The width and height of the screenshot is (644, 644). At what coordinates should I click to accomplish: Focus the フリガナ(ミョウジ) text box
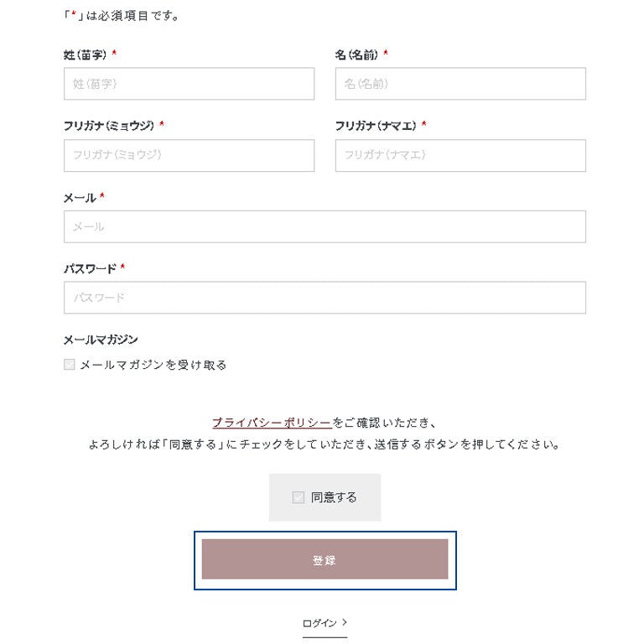coord(189,156)
